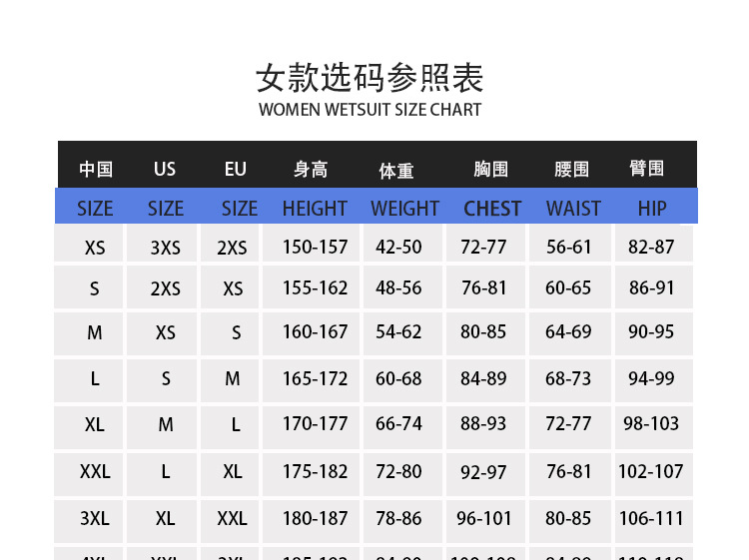Select the 身高 header cell
The image size is (749, 560).
click(x=311, y=170)
